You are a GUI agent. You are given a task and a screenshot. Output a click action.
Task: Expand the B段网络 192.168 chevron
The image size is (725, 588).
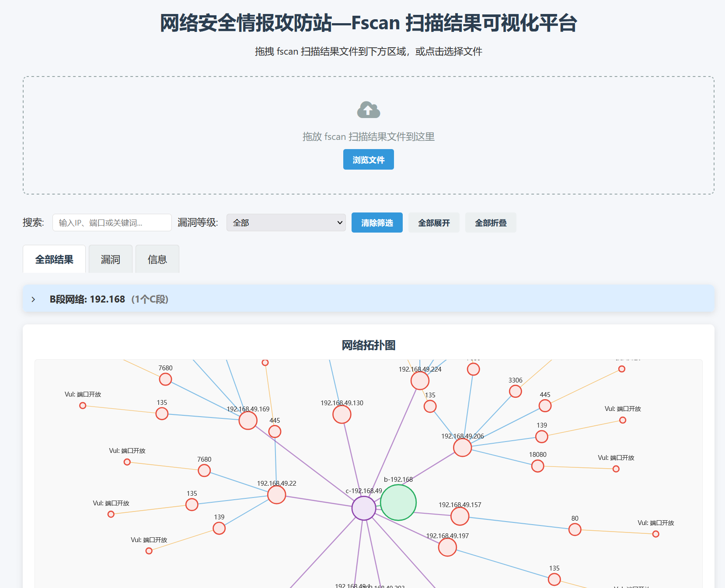click(x=34, y=299)
